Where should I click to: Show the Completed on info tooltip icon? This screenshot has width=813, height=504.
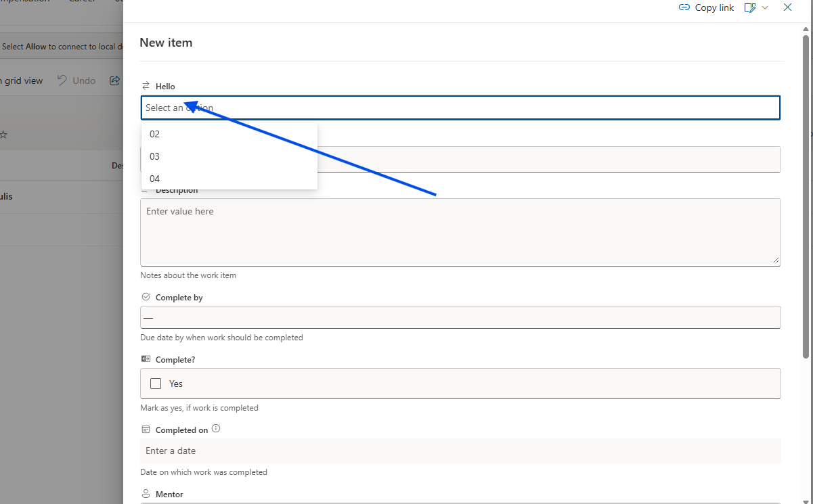pos(216,429)
